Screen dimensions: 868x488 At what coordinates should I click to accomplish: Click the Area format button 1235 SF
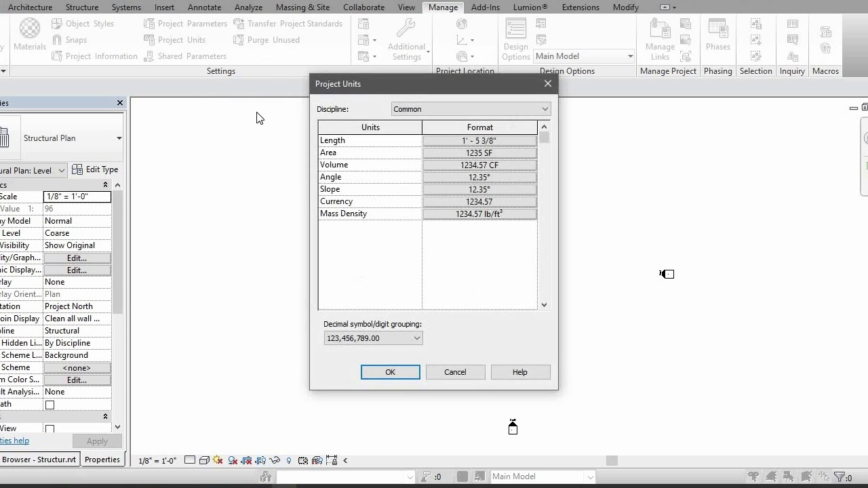coord(479,152)
